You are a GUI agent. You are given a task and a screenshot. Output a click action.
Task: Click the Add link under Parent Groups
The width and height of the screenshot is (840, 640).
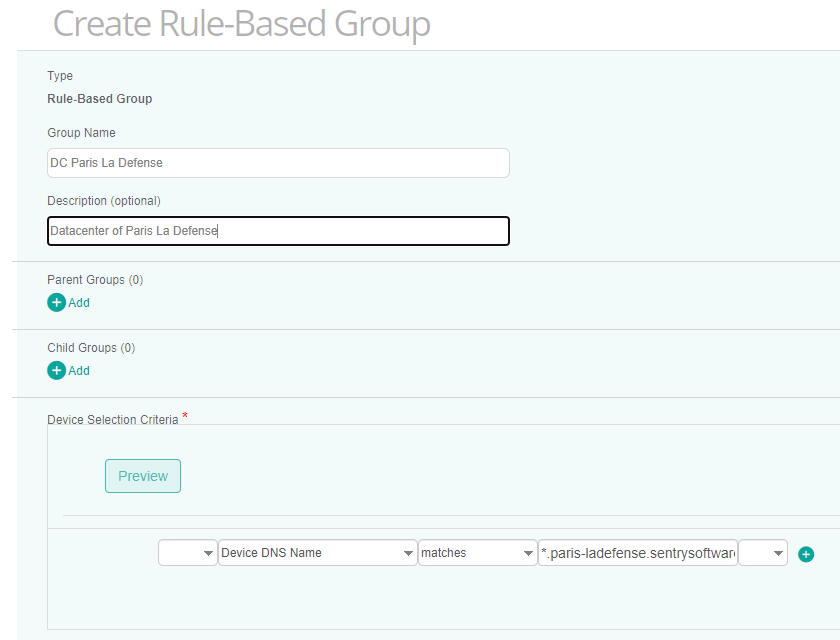76,302
